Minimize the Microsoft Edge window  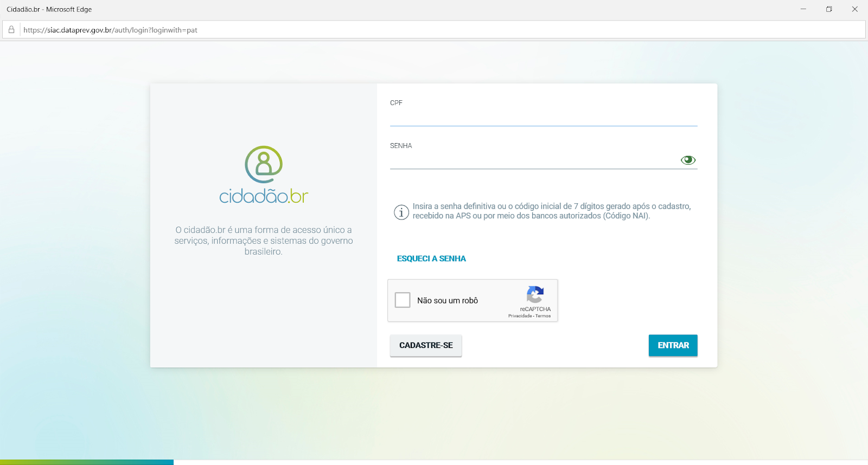tap(803, 9)
